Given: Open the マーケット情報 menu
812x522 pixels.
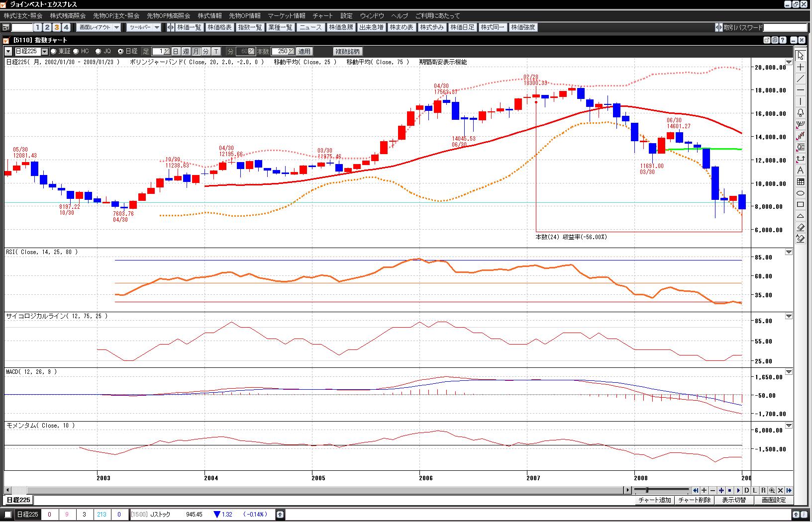Looking at the screenshot, I should [x=287, y=16].
